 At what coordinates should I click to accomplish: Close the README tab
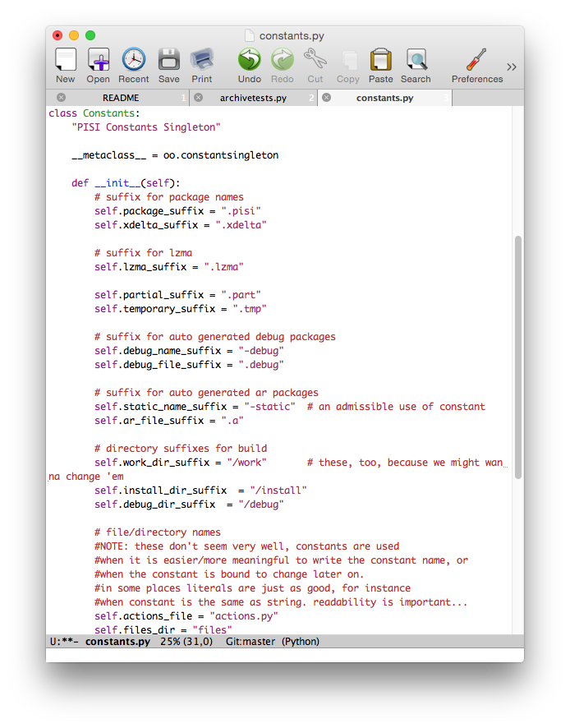(x=61, y=98)
